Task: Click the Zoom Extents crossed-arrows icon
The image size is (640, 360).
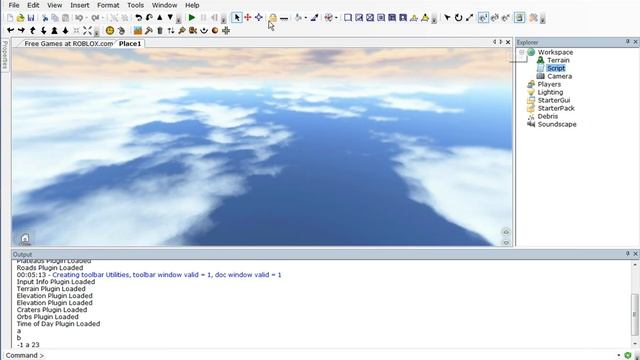Action: click(x=87, y=31)
